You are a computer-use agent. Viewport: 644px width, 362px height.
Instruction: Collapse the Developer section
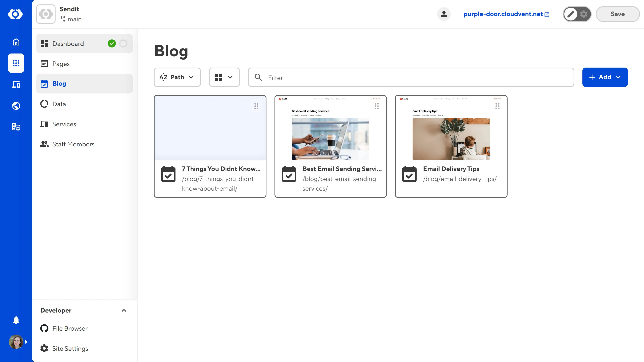[x=124, y=310]
